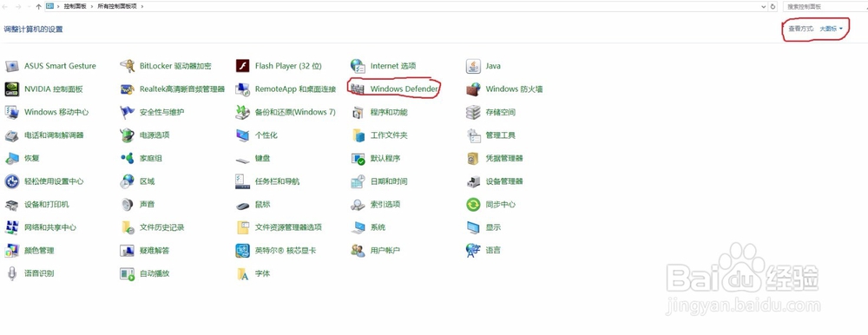Click the 颜色管理 icon
Screen dimensions: 868x335
click(11, 251)
